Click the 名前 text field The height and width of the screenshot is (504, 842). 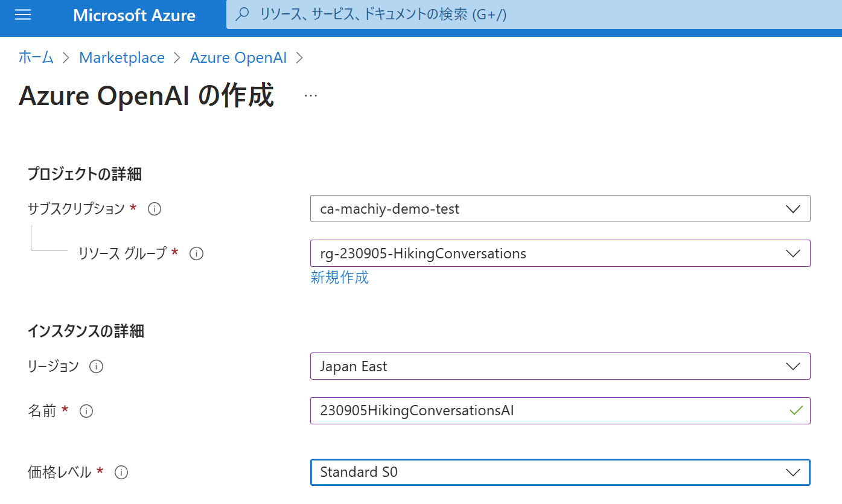coord(560,411)
